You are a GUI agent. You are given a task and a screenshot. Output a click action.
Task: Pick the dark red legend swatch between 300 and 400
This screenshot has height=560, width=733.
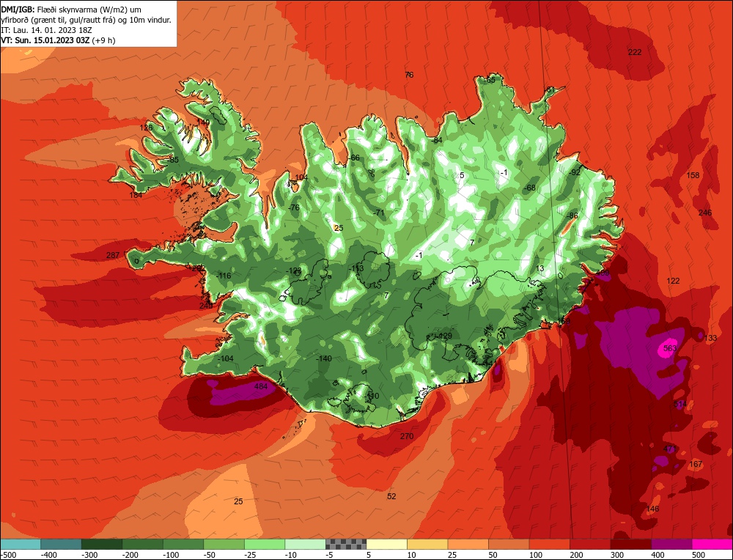point(631,545)
